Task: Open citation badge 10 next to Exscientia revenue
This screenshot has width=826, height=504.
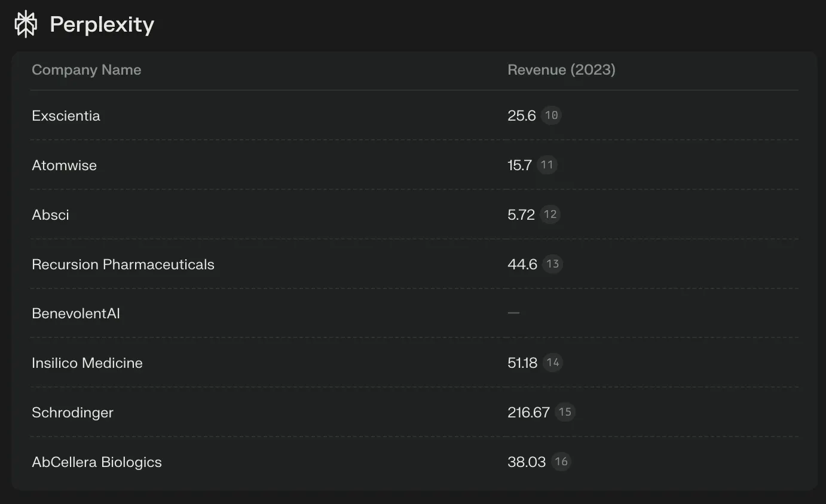Action: pyautogui.click(x=551, y=115)
